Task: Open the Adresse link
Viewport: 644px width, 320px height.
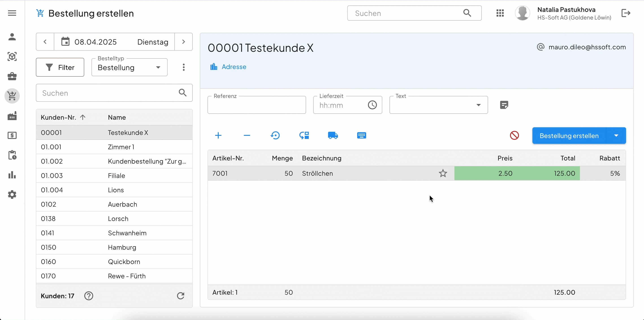Action: [233, 67]
